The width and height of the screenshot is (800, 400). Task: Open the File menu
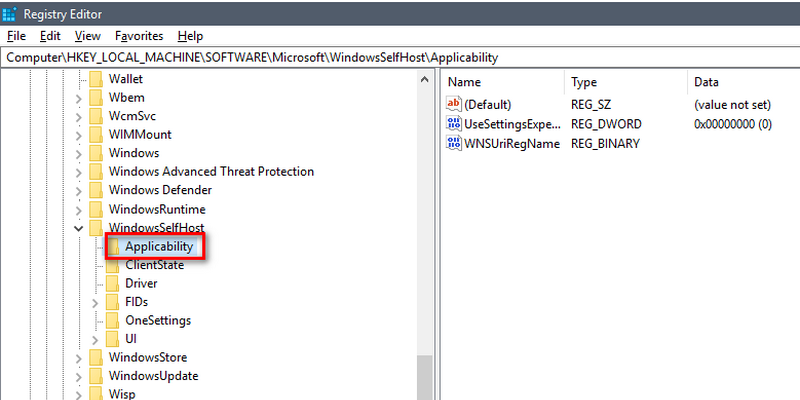(16, 36)
